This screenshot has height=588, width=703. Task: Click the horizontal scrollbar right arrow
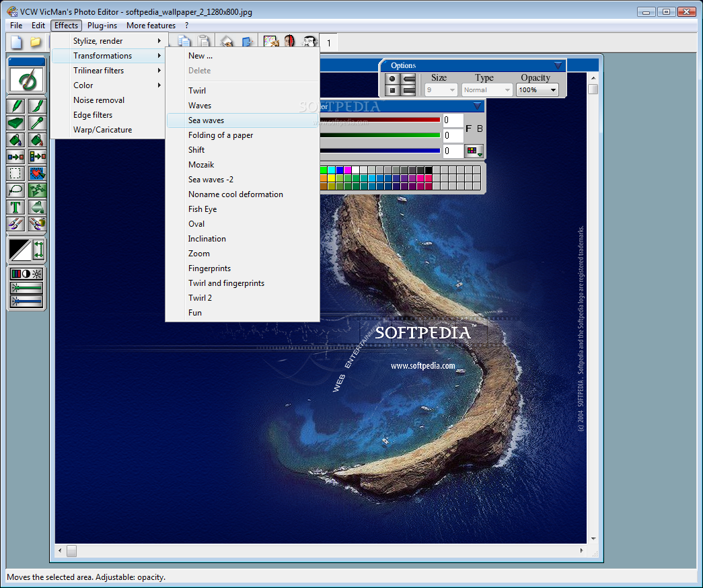(x=581, y=550)
